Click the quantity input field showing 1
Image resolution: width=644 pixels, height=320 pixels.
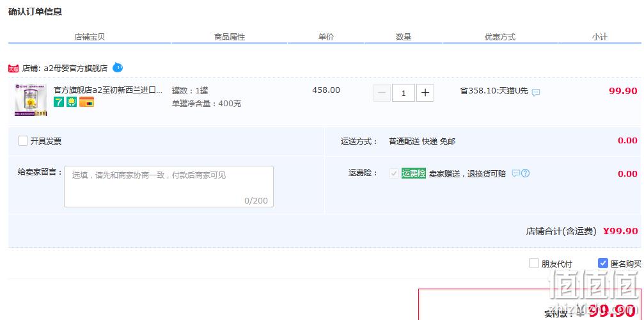pyautogui.click(x=404, y=93)
